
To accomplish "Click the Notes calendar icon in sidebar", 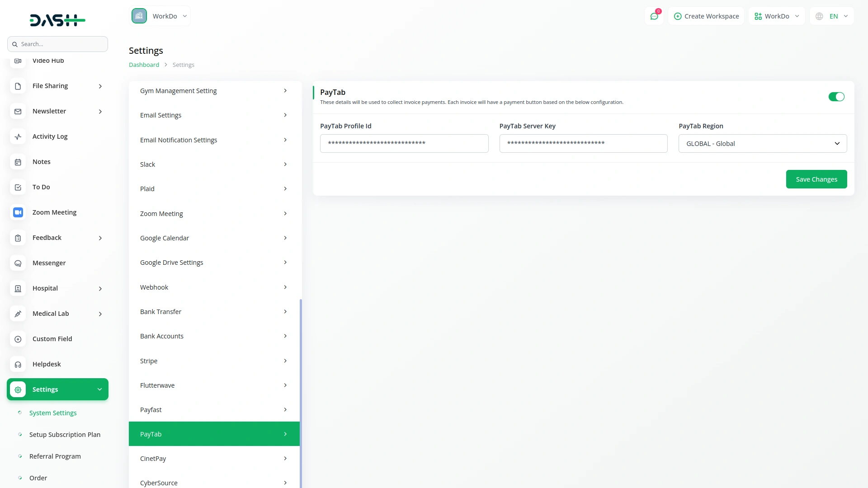I will coord(18,162).
